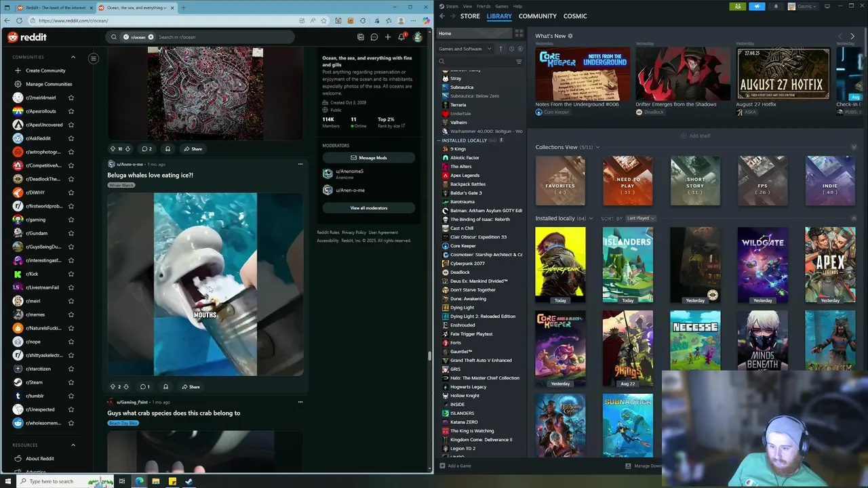Refresh the Edge browser page
The height and width of the screenshot is (488, 868).
[20, 20]
